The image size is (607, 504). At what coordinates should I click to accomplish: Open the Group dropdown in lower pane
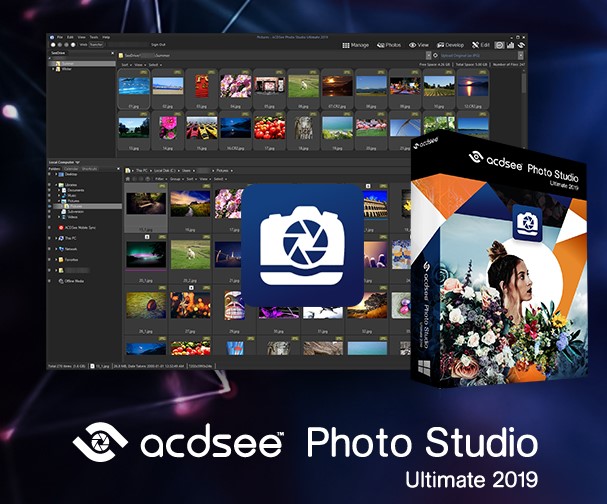click(177, 179)
